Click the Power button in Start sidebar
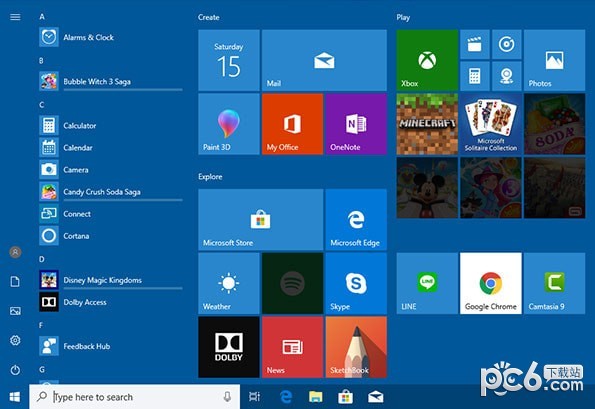 [x=15, y=370]
